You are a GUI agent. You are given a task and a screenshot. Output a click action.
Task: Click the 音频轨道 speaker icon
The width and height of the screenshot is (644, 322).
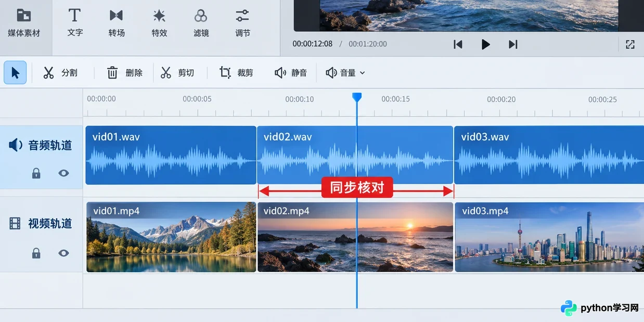[x=16, y=145]
